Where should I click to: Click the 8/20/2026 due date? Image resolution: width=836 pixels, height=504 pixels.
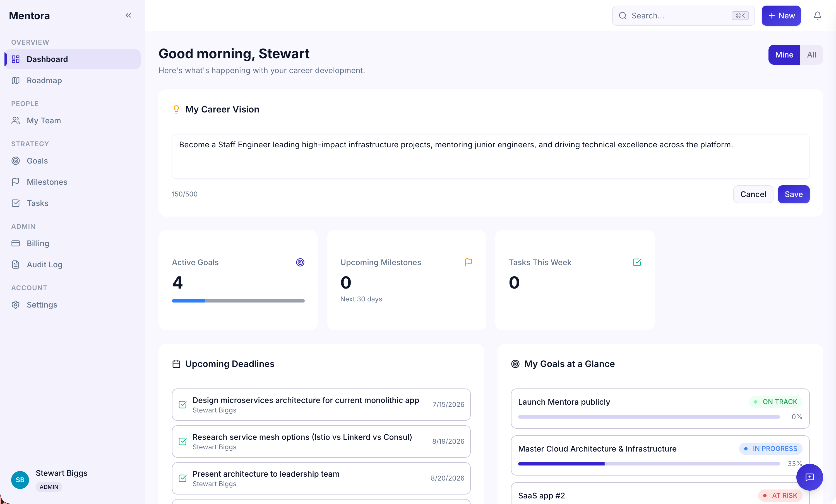click(x=448, y=478)
